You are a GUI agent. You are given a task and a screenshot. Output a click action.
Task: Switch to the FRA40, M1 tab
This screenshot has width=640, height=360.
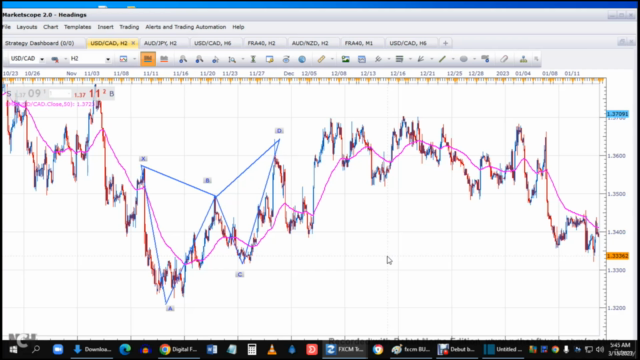359,43
